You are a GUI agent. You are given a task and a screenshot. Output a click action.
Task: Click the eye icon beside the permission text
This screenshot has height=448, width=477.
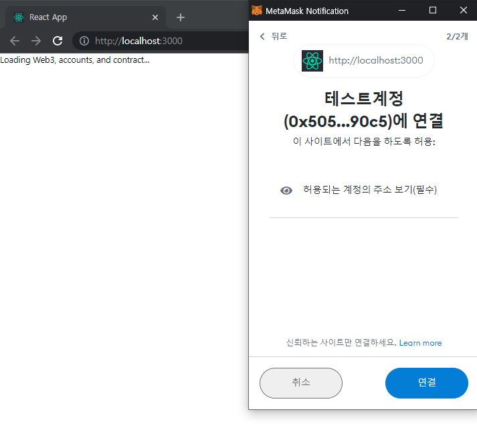[x=286, y=191]
